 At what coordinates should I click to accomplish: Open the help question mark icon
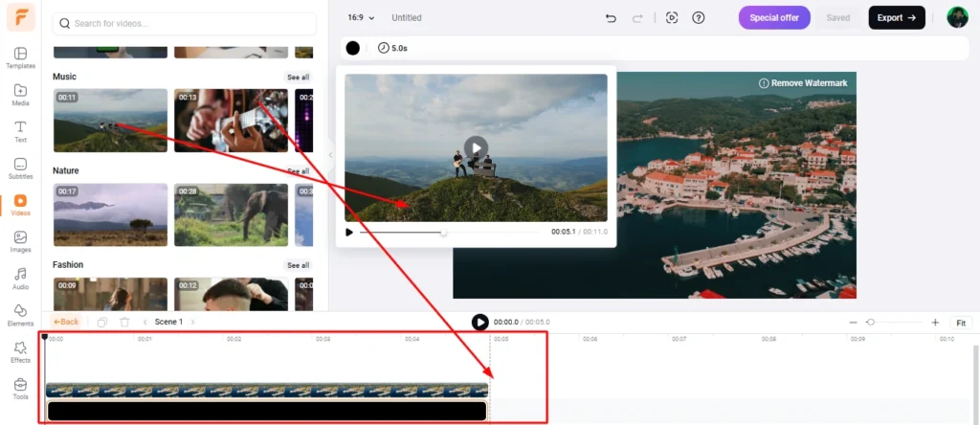pos(699,17)
